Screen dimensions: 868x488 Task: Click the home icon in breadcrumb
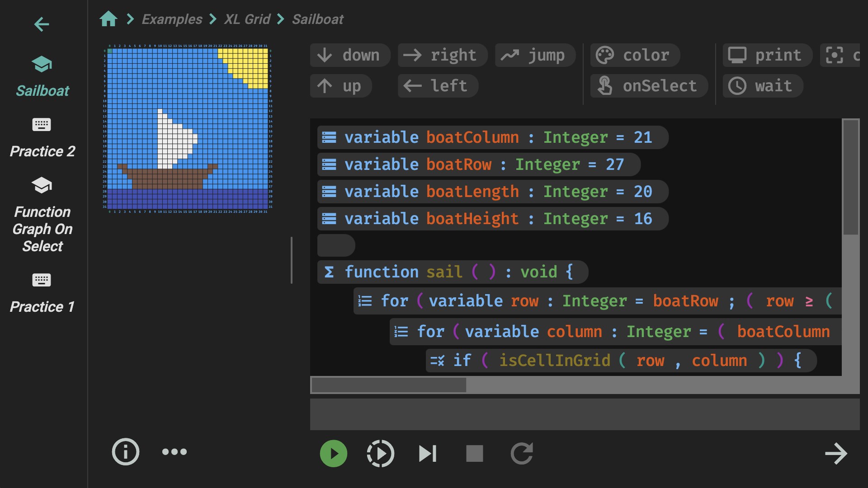tap(108, 19)
